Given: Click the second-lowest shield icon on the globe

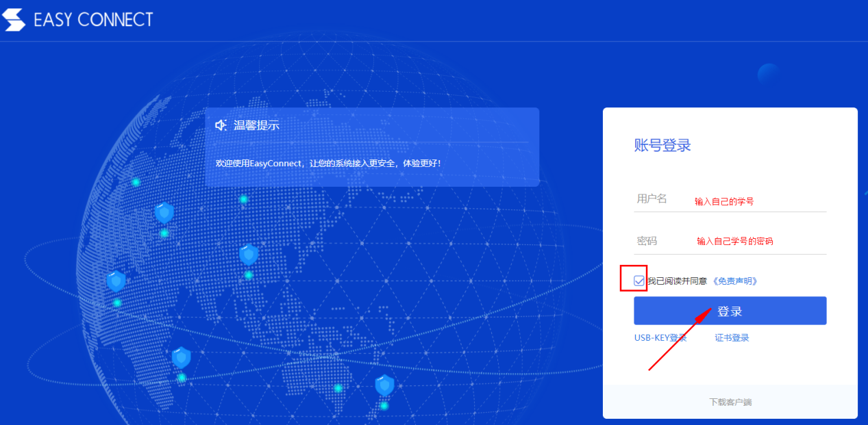Looking at the screenshot, I should click(182, 357).
